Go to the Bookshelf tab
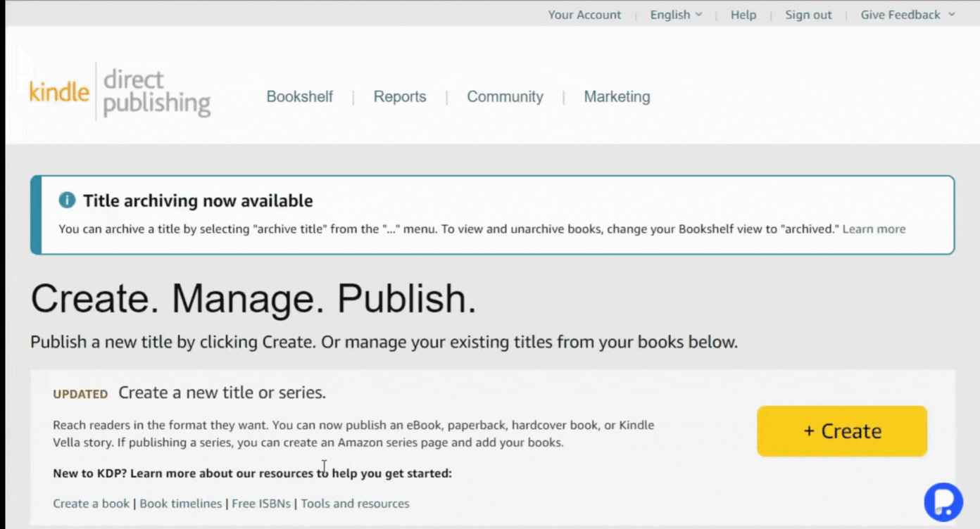 coord(299,97)
